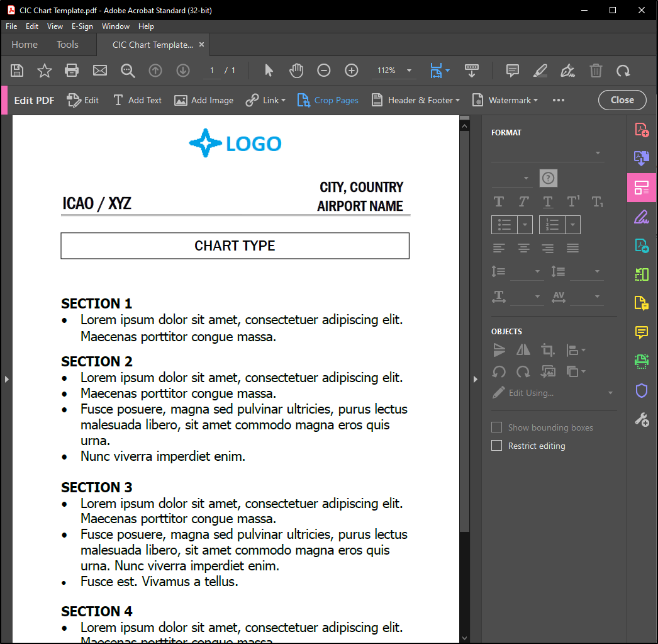
Task: Click the page number input field
Action: pyautogui.click(x=213, y=71)
